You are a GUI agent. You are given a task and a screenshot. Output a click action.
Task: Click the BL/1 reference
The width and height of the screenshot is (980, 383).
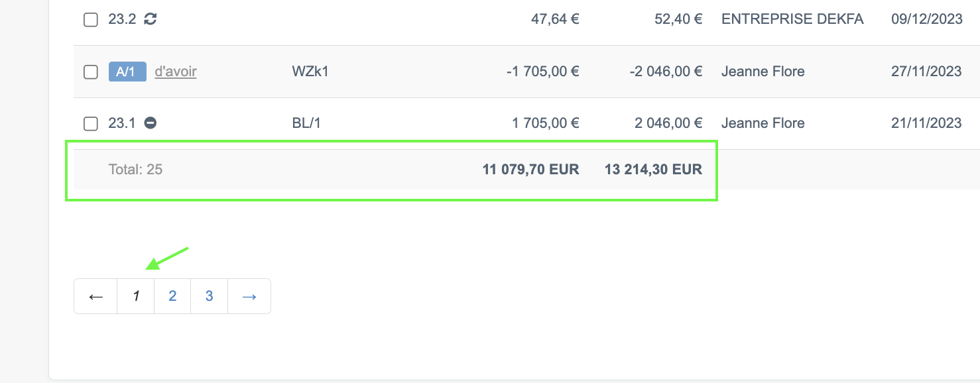coord(306,123)
